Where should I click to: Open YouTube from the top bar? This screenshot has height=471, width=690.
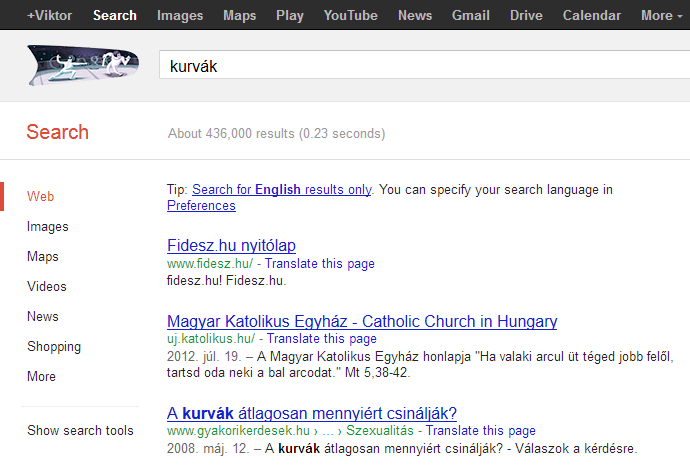coord(351,15)
